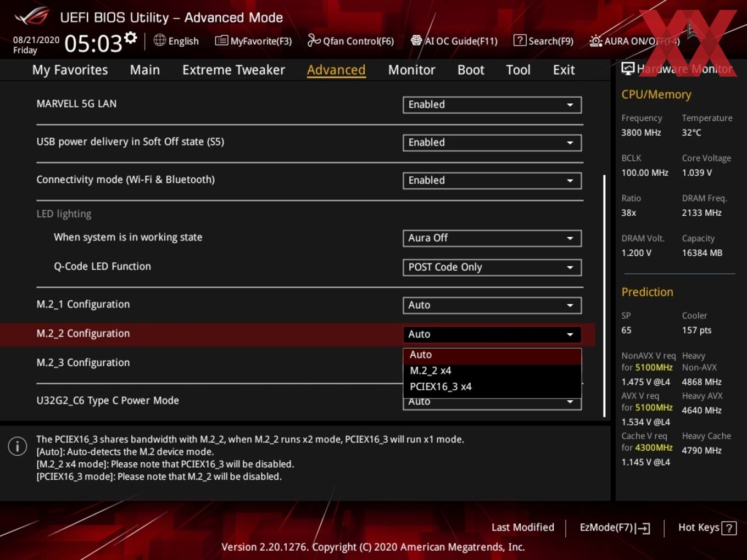This screenshot has width=747, height=560.
Task: Switch to Main tab
Action: point(145,70)
